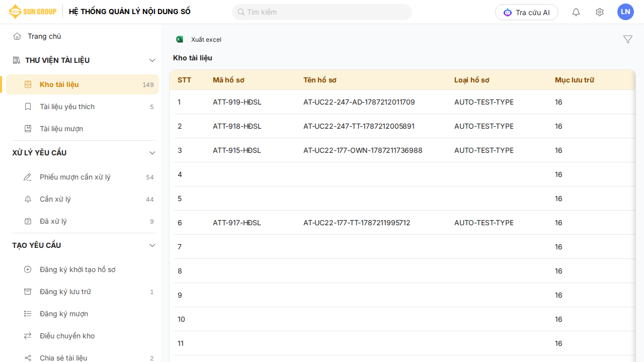Click the library books icon
Viewport: 644px width, 362px height.
click(16, 60)
